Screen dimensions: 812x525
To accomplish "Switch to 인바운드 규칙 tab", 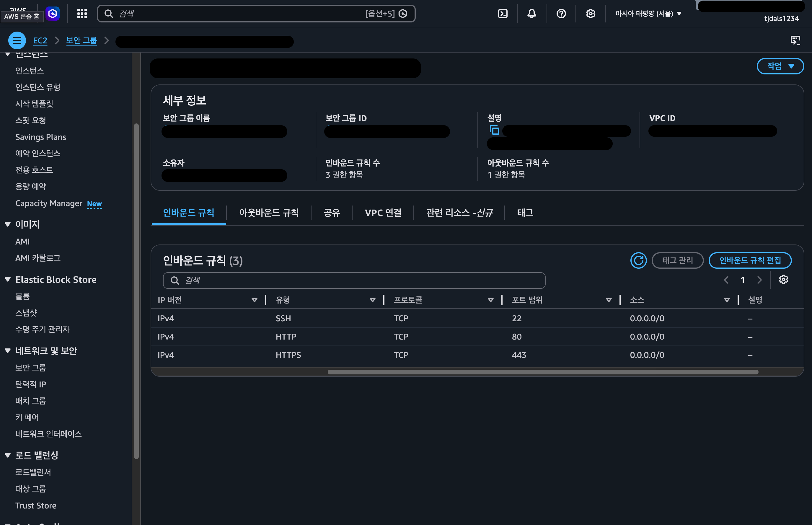I will 188,213.
